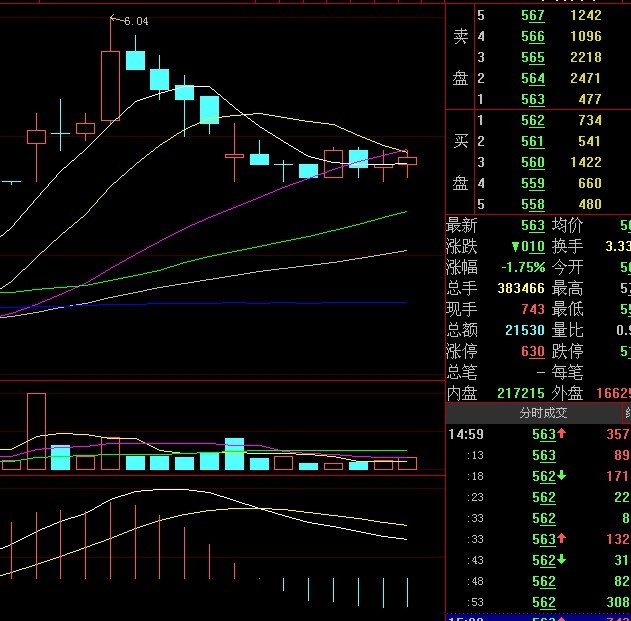The width and height of the screenshot is (631, 621).
Task: Click the 6.04 high price label on chart
Action: 136,21
